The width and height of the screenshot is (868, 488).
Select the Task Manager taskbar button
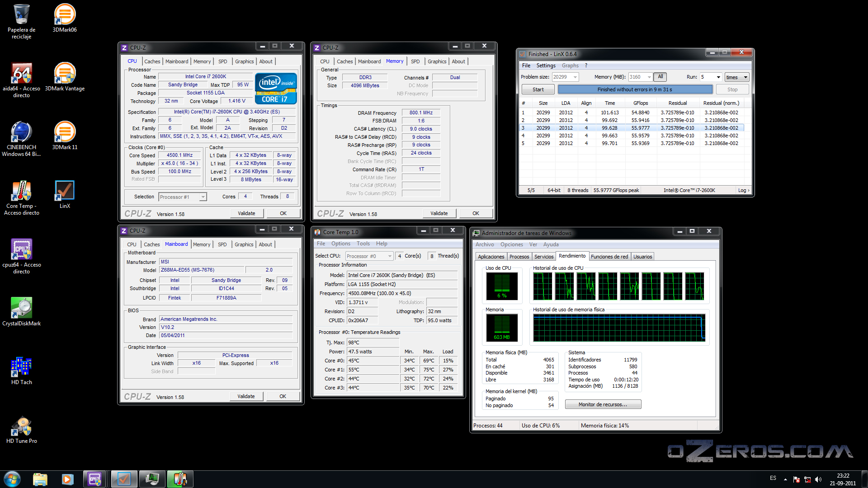[x=152, y=479]
